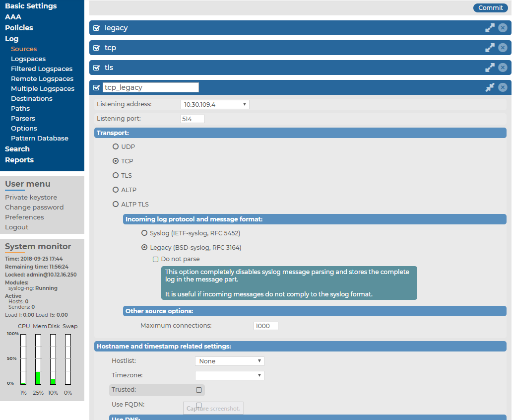The image size is (512, 420).
Task: Logout of the session
Action: [x=17, y=227]
